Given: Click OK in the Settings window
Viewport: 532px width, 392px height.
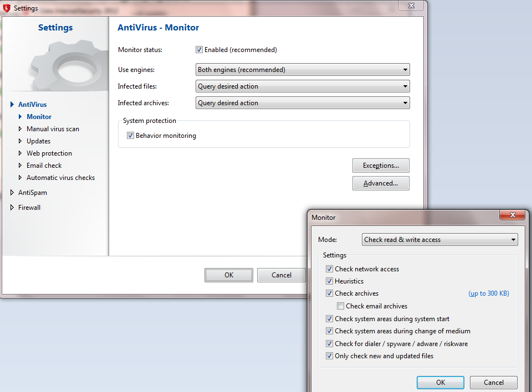Looking at the screenshot, I should tap(229, 275).
